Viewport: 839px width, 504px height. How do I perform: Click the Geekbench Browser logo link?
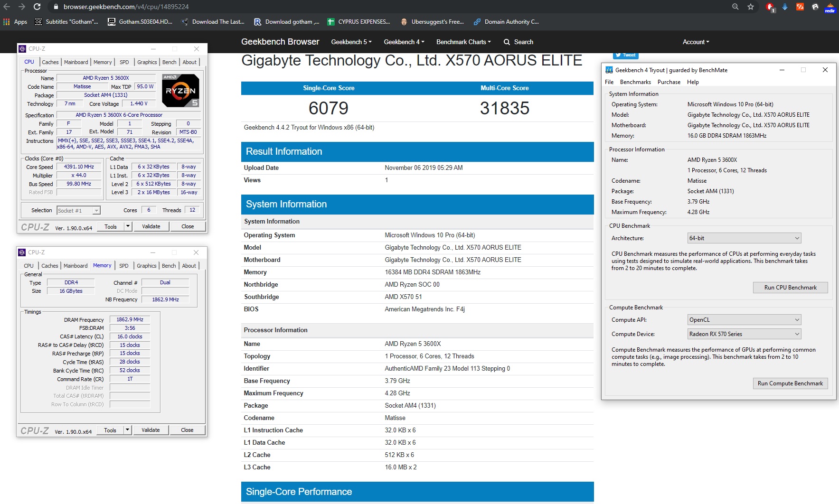280,42
